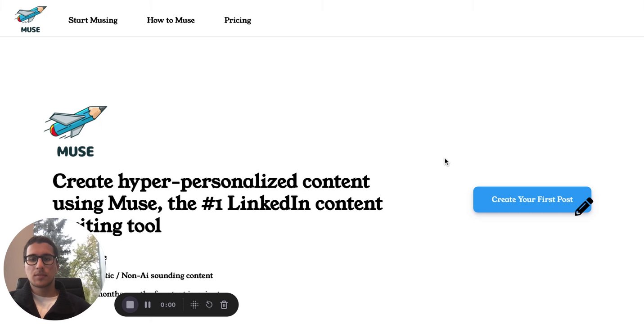Click the 0:00 recording timer

[x=168, y=305]
